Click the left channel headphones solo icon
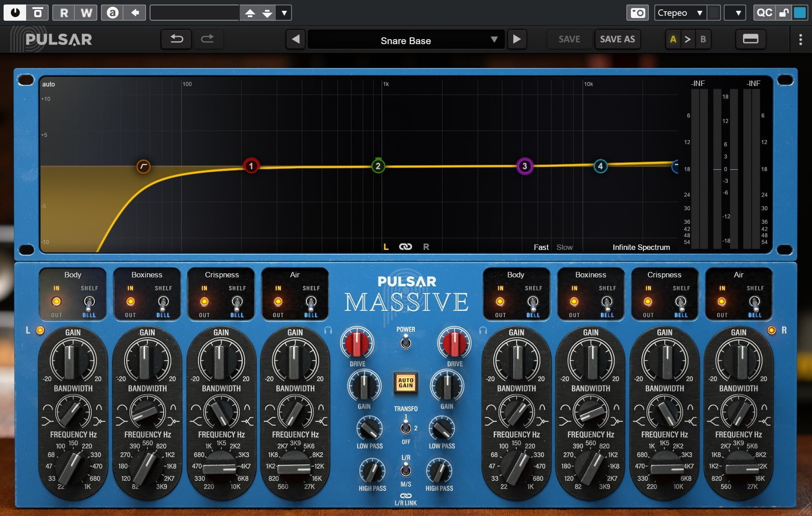Image resolution: width=812 pixels, height=516 pixels. pyautogui.click(x=328, y=330)
